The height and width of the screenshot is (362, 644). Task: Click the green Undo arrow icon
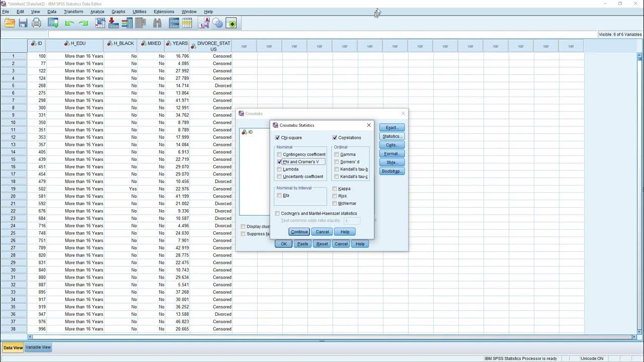[x=69, y=23]
